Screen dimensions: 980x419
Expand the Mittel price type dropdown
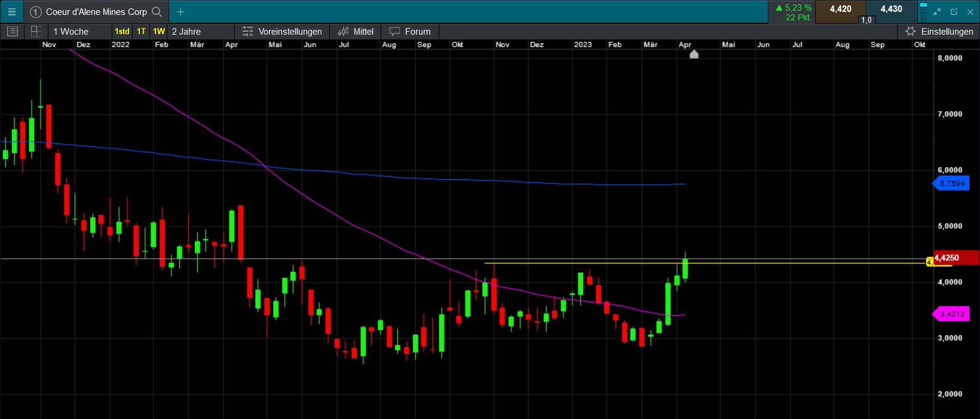356,31
